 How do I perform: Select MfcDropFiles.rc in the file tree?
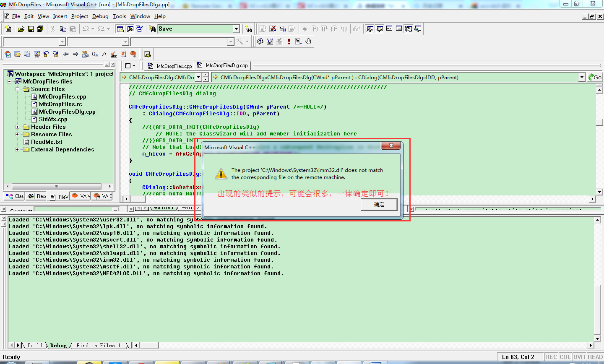pyautogui.click(x=60, y=104)
